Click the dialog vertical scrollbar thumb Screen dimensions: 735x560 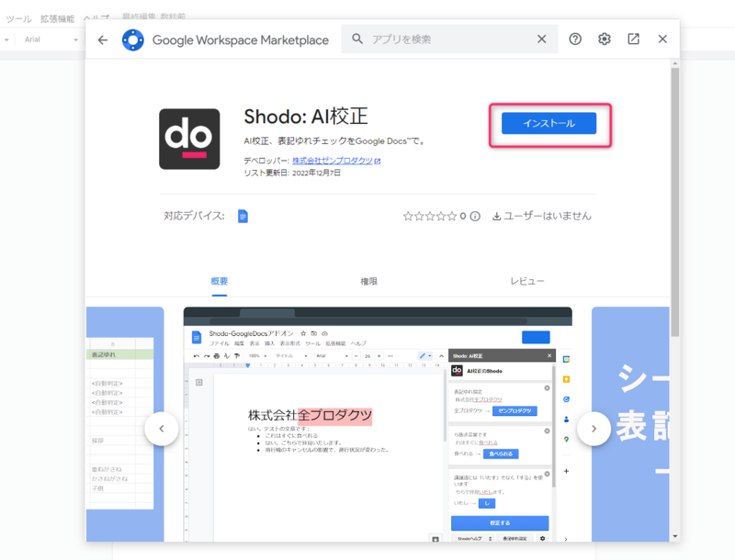click(x=675, y=202)
